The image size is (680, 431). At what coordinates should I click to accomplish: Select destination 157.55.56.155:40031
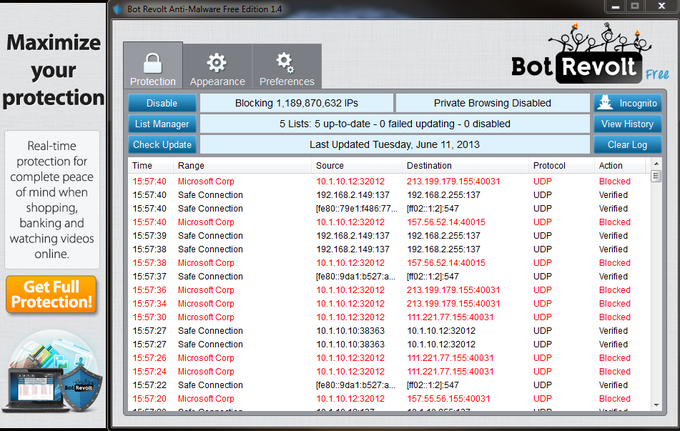click(x=448, y=398)
